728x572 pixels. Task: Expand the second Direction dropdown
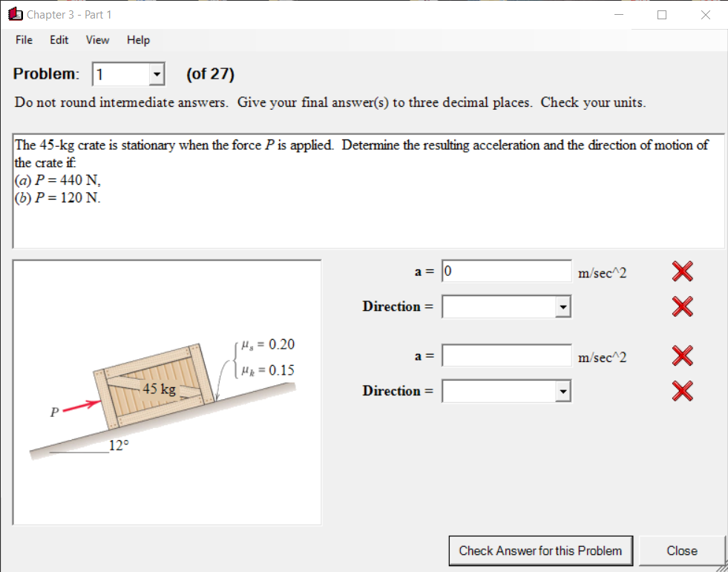tap(562, 390)
